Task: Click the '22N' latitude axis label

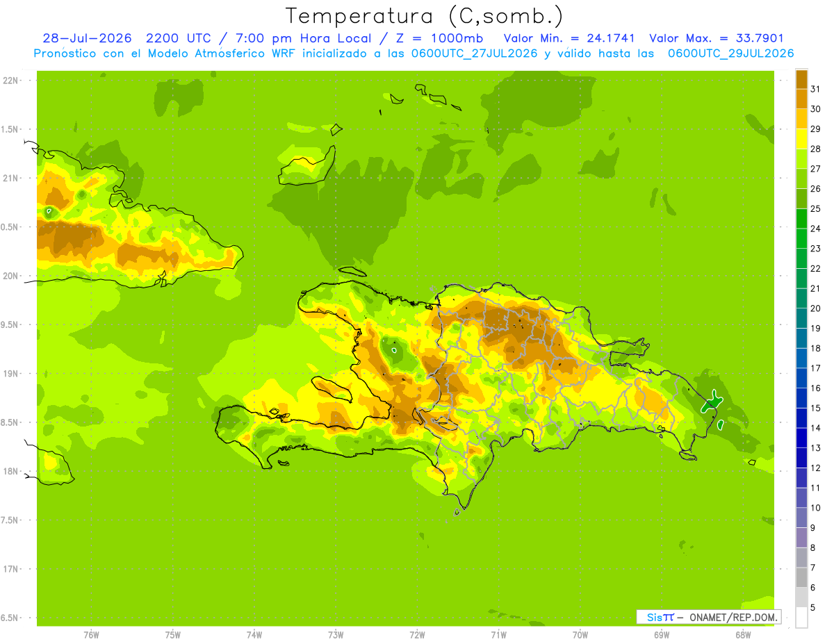Action: (10, 81)
